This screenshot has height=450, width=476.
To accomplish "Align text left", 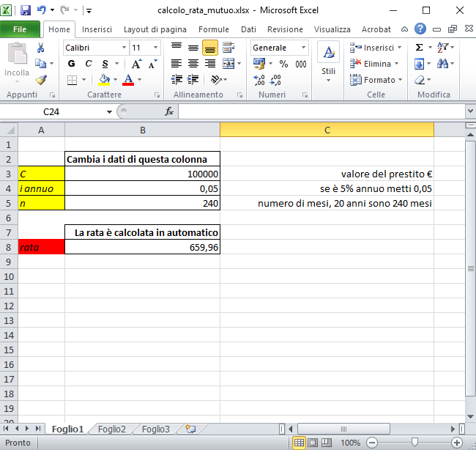I will pos(176,64).
